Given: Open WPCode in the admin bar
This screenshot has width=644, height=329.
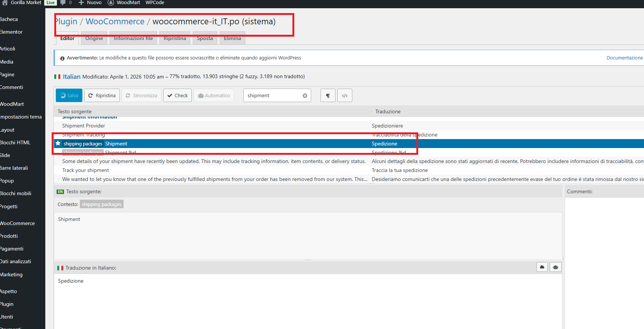Looking at the screenshot, I should 155,3.
